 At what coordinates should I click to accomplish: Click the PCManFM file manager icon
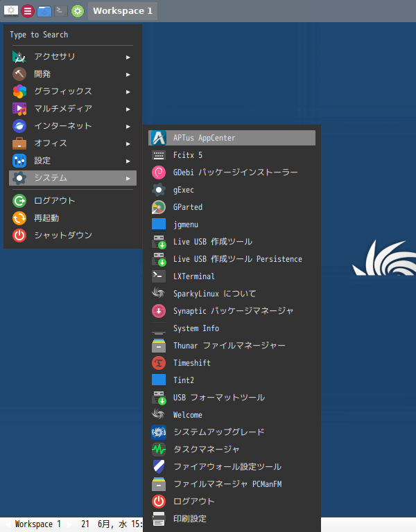(159, 484)
